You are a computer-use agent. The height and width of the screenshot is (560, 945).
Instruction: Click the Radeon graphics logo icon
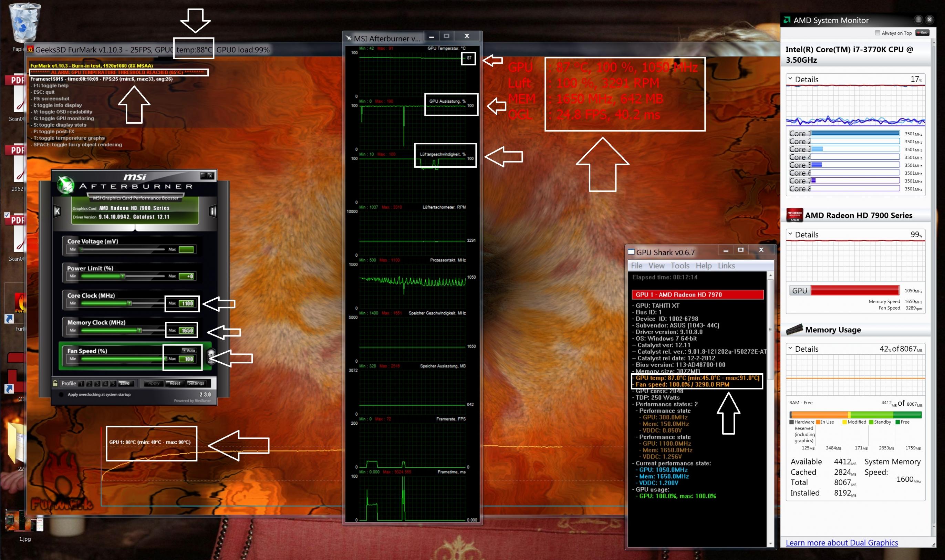click(x=795, y=215)
